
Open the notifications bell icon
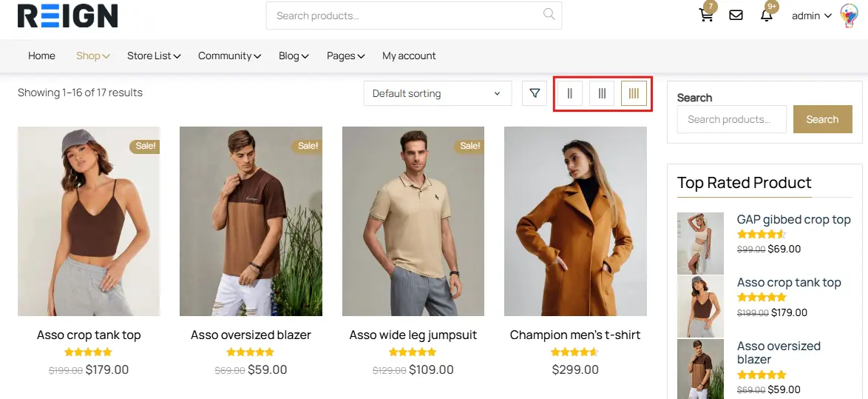(x=767, y=16)
